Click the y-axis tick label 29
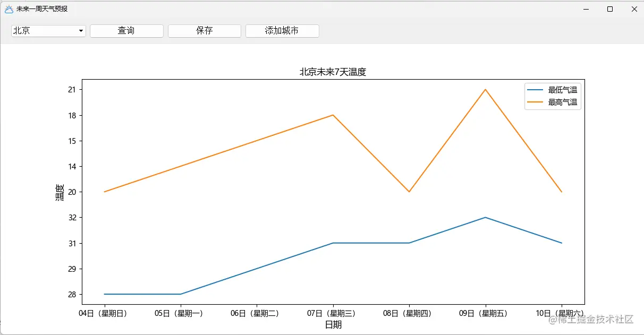This screenshot has width=644, height=335. 72,269
